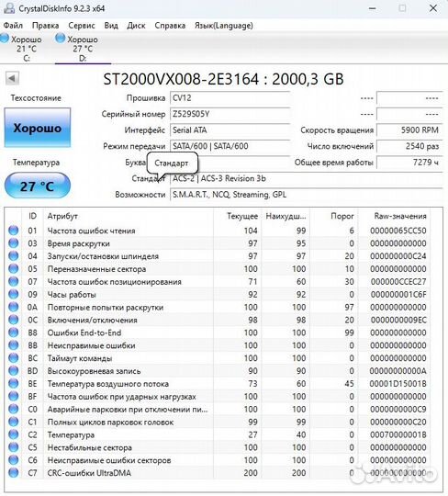Open the Вид menu

(111, 26)
